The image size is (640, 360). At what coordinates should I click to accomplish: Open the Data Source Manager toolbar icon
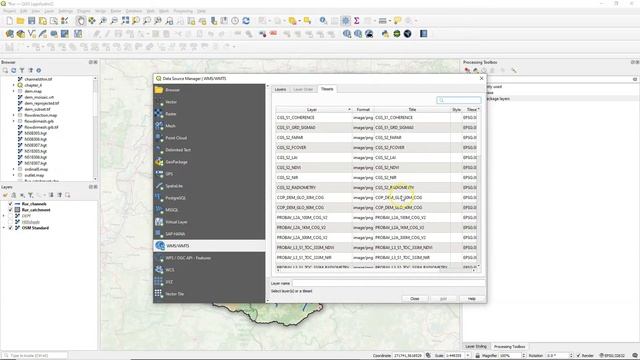(x=9, y=34)
